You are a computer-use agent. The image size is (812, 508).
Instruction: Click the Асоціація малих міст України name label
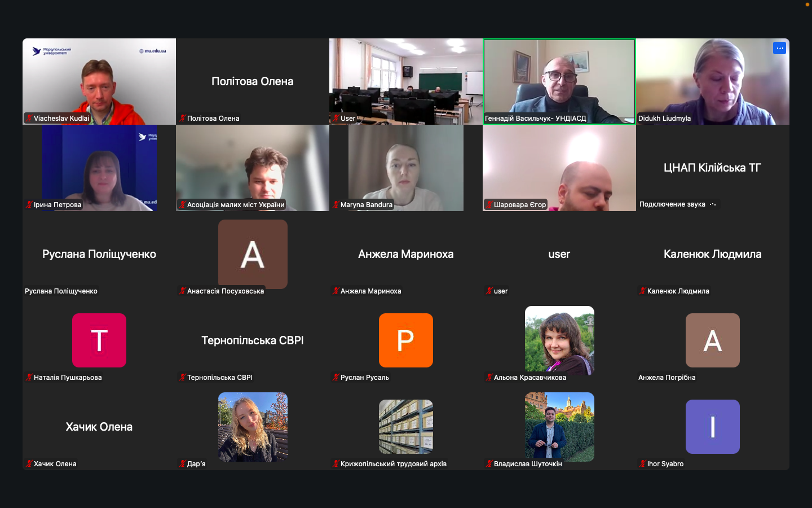click(x=236, y=205)
